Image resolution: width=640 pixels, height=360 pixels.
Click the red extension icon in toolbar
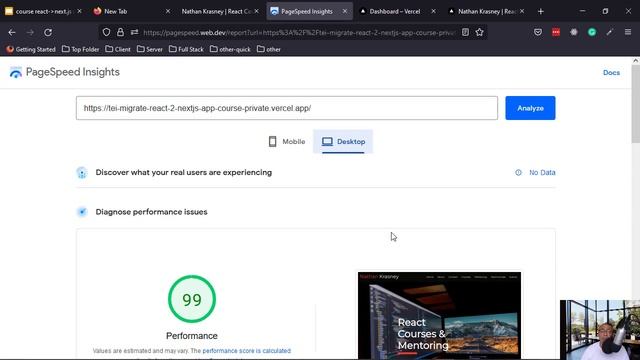pos(556,32)
